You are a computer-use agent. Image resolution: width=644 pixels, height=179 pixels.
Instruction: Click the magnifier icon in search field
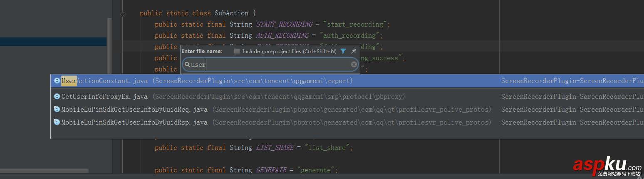pos(187,65)
